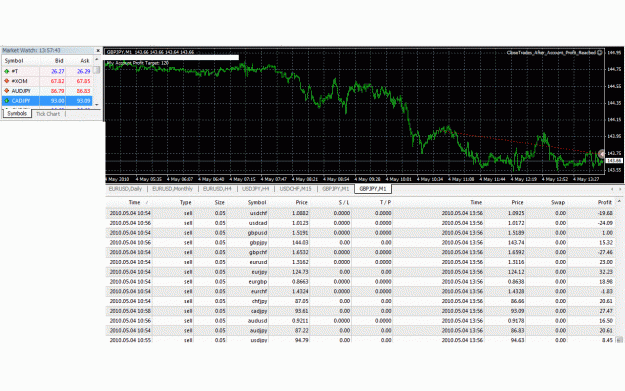The height and width of the screenshot is (391, 625).
Task: Open the EURUSD,H4 chart tab
Action: click(217, 189)
